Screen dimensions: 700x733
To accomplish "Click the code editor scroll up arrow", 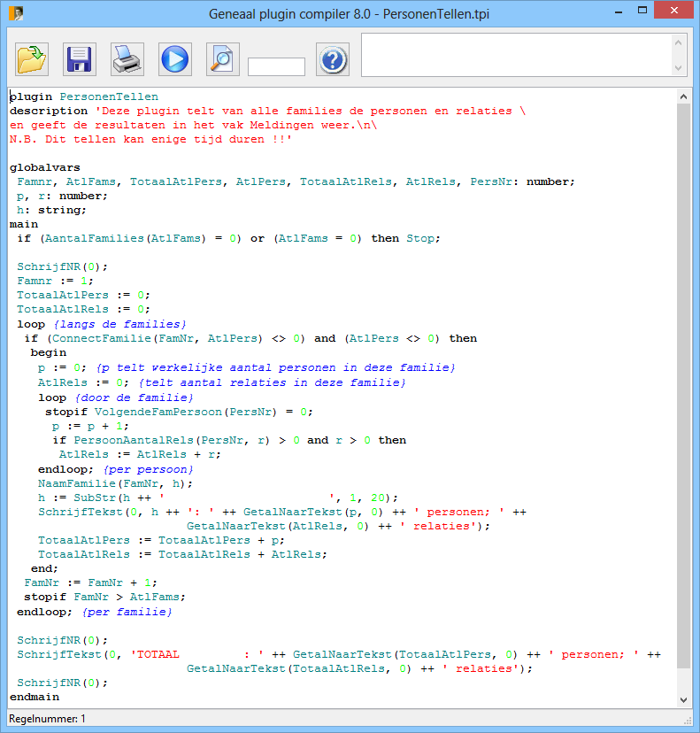I will tap(684, 96).
